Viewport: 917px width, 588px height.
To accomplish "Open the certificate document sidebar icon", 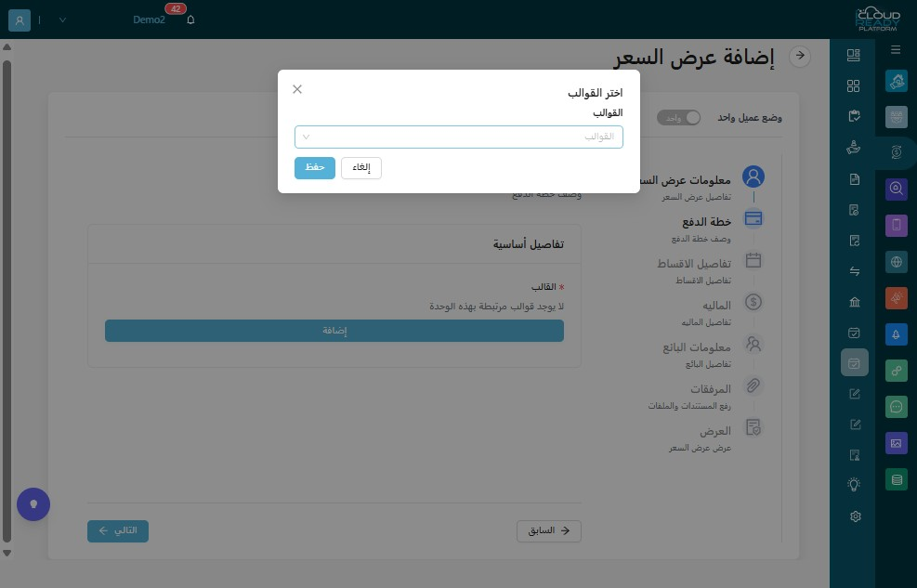I will click(854, 455).
